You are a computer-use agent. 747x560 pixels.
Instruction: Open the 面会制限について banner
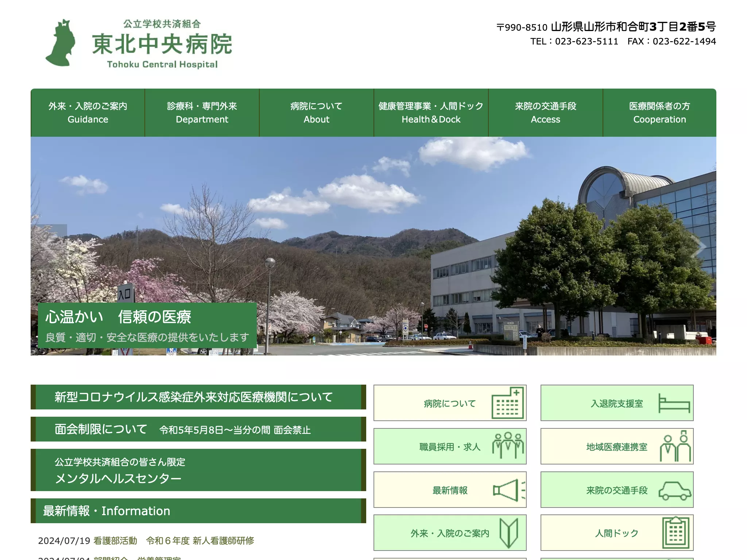click(198, 429)
